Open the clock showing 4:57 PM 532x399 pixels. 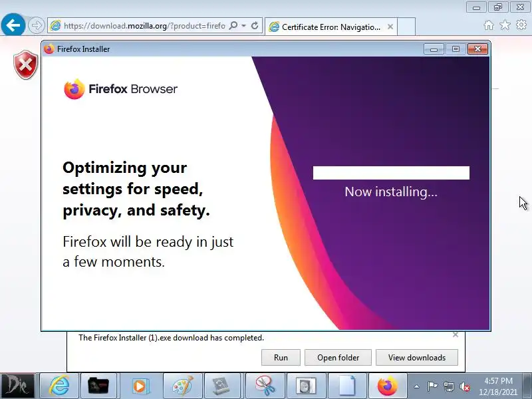(498, 386)
